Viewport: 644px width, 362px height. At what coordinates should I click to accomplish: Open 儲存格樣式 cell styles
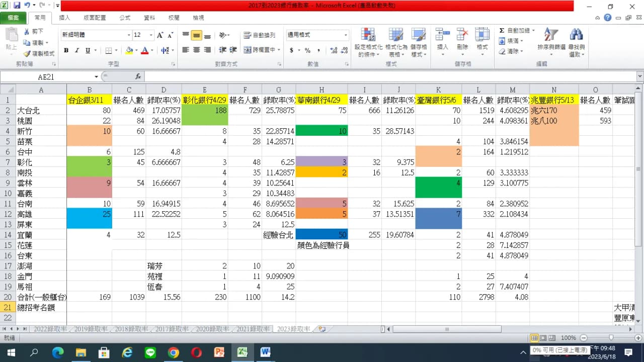(419, 42)
